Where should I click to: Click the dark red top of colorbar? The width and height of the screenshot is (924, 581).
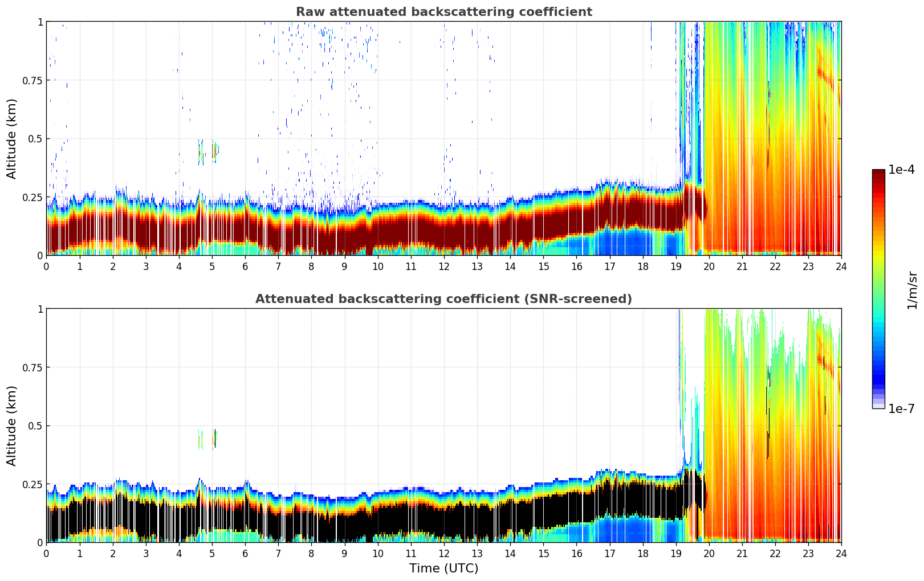pos(878,173)
